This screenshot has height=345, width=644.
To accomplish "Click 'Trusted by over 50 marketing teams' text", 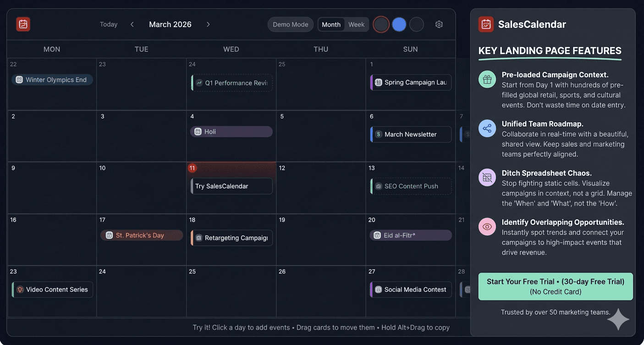I will (556, 312).
